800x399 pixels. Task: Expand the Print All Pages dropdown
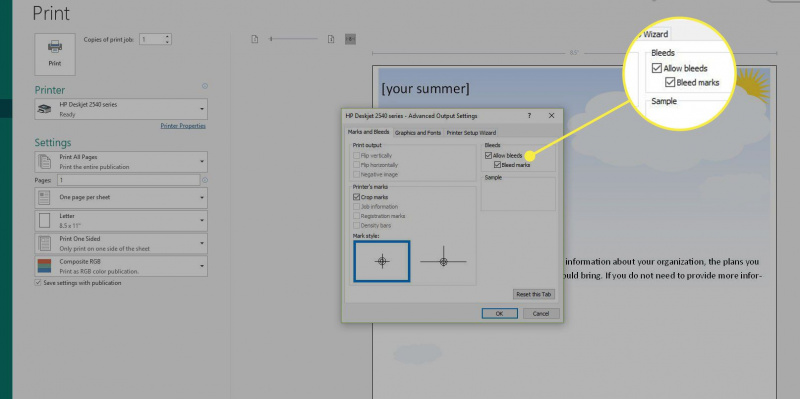point(121,162)
